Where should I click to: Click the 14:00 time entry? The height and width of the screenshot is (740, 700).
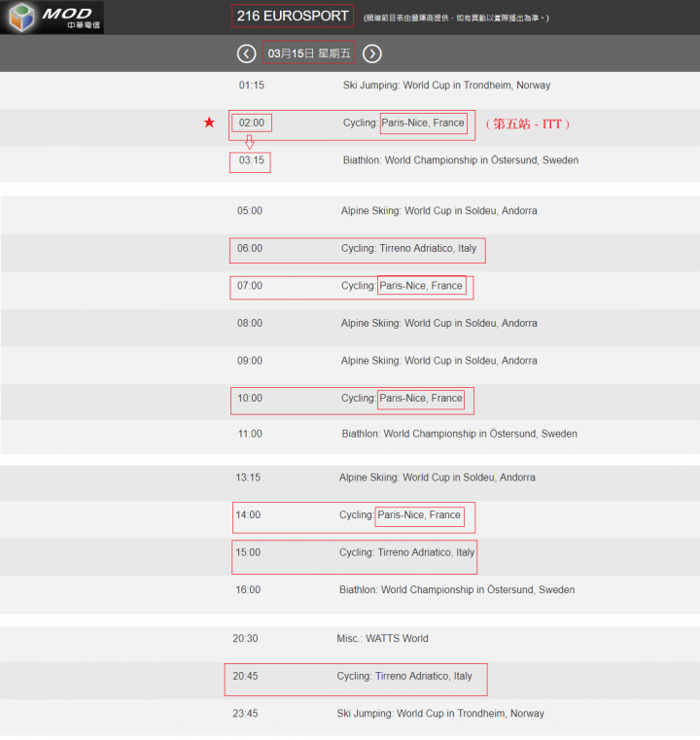(x=248, y=514)
